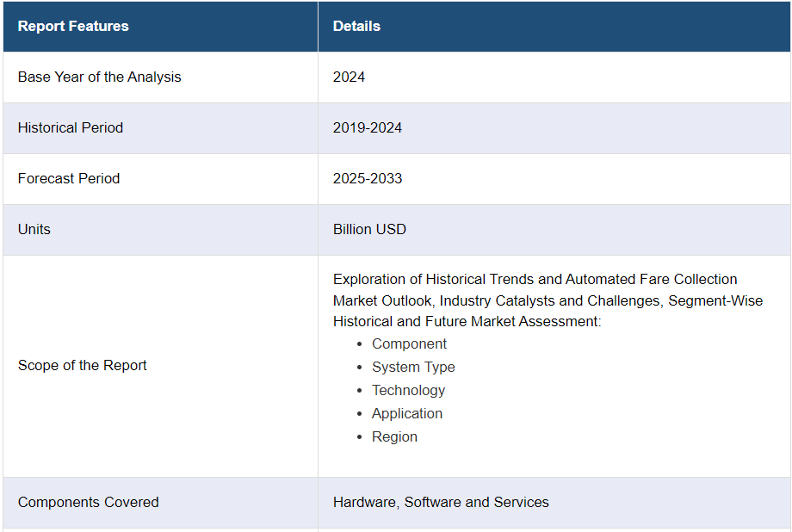
Task: Select the Scope of the Report label
Action: pyautogui.click(x=83, y=365)
